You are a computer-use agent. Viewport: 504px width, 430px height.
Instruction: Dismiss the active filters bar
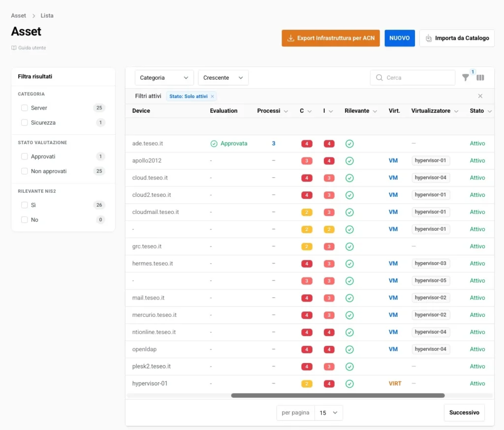[480, 96]
